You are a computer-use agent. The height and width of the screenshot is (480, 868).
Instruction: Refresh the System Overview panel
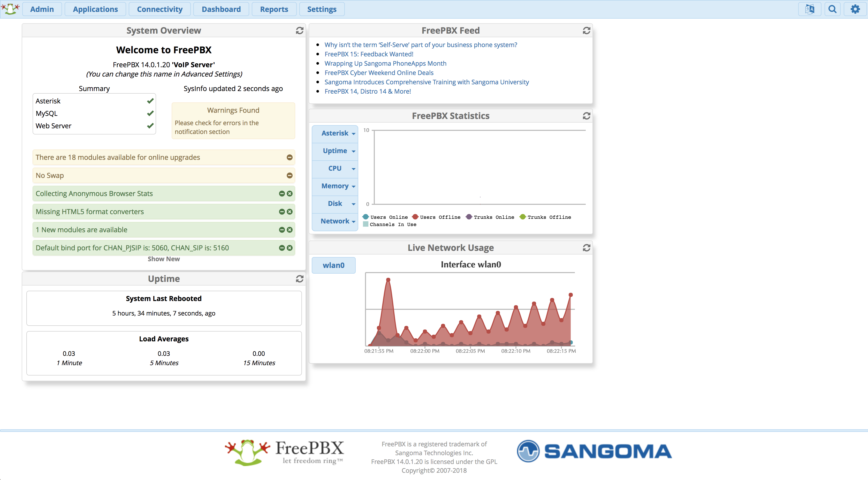300,31
